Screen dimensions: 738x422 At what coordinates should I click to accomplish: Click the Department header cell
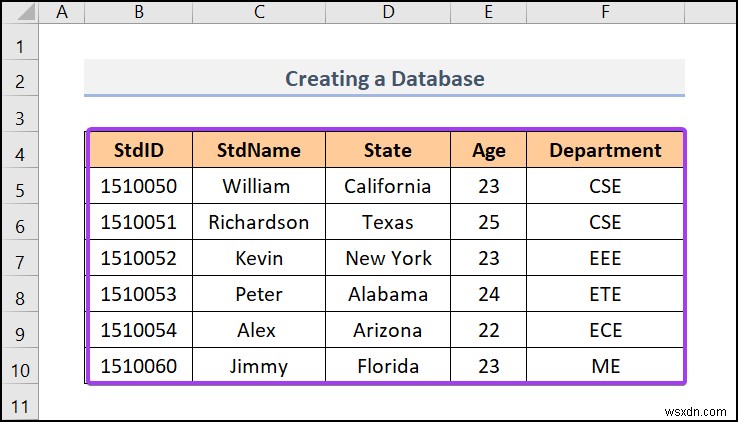[605, 150]
